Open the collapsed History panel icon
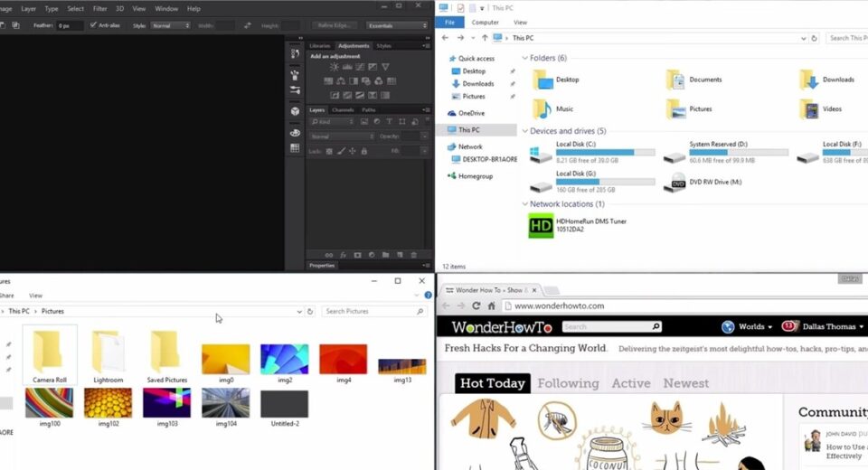 pyautogui.click(x=295, y=53)
